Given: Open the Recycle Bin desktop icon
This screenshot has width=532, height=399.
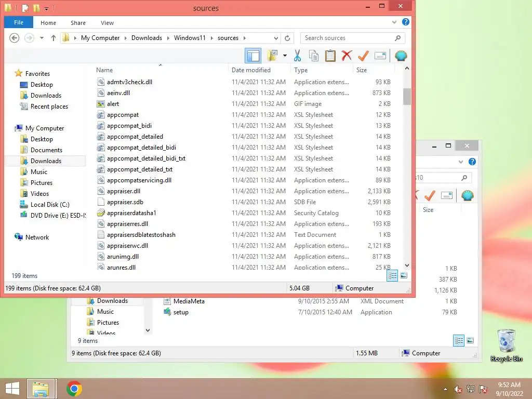Looking at the screenshot, I should click(x=506, y=345).
